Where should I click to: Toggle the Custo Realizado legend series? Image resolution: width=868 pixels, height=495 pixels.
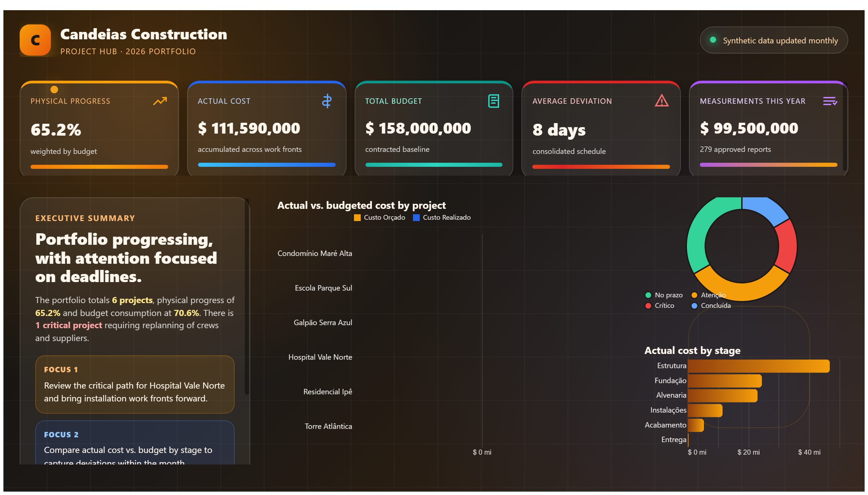click(442, 218)
